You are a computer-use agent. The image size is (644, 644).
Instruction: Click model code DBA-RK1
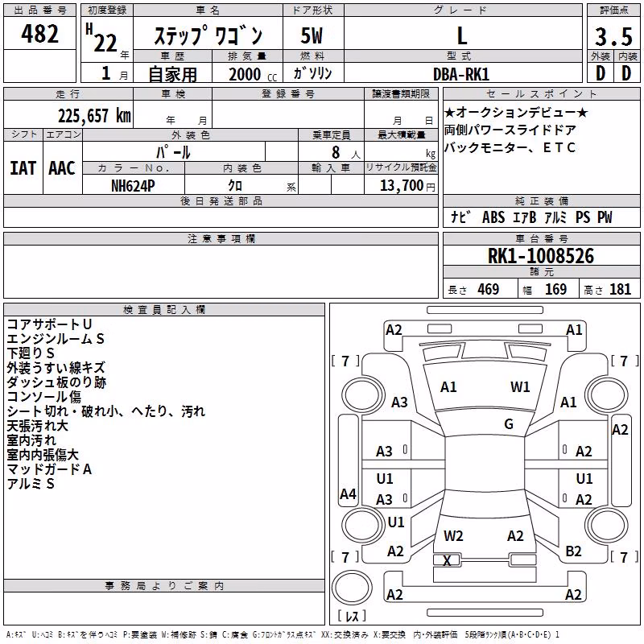pyautogui.click(x=461, y=74)
